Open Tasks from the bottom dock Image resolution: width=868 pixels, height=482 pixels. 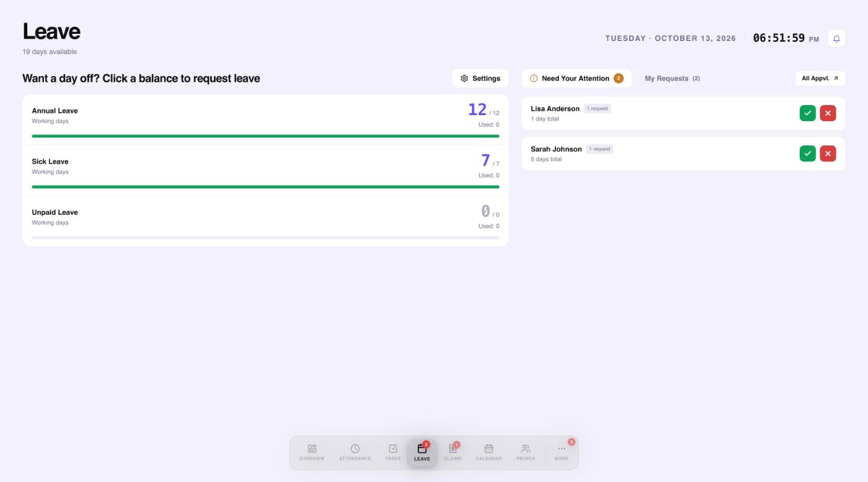[393, 452]
